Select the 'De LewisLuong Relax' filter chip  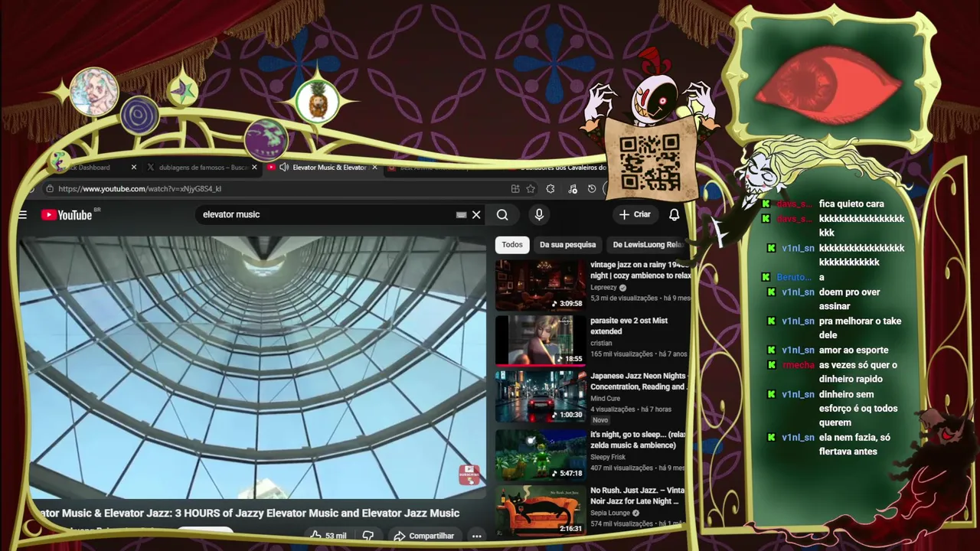tap(647, 245)
